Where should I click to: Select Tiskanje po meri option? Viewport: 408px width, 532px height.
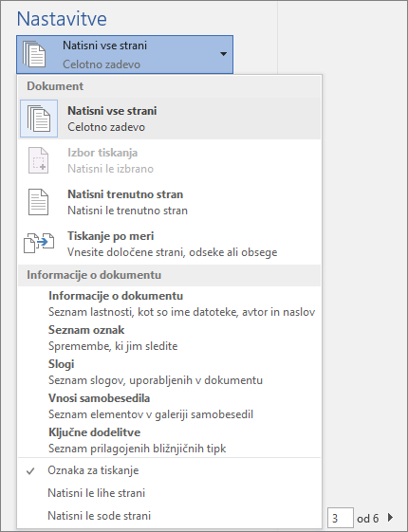169,244
